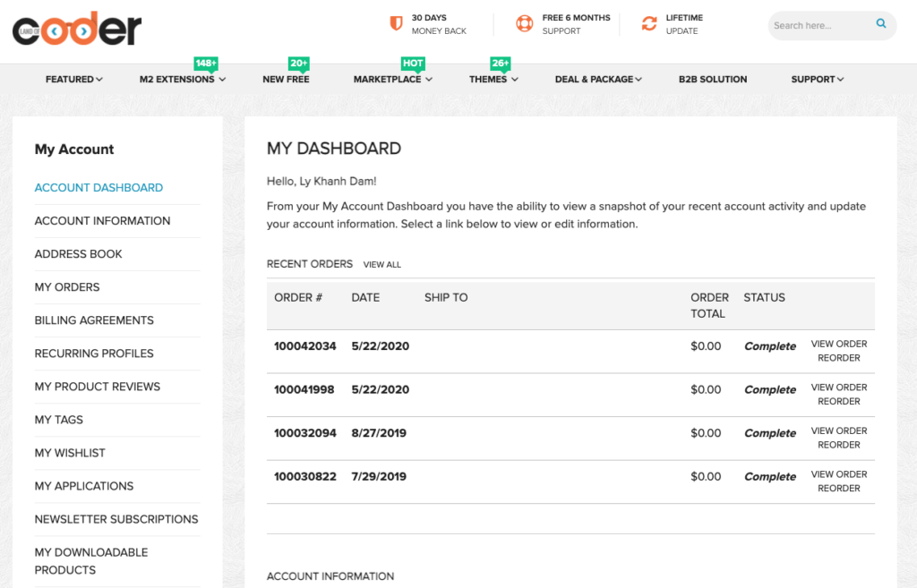The height and width of the screenshot is (588, 917).
Task: Expand the Featured dropdown menu
Action: (x=74, y=80)
